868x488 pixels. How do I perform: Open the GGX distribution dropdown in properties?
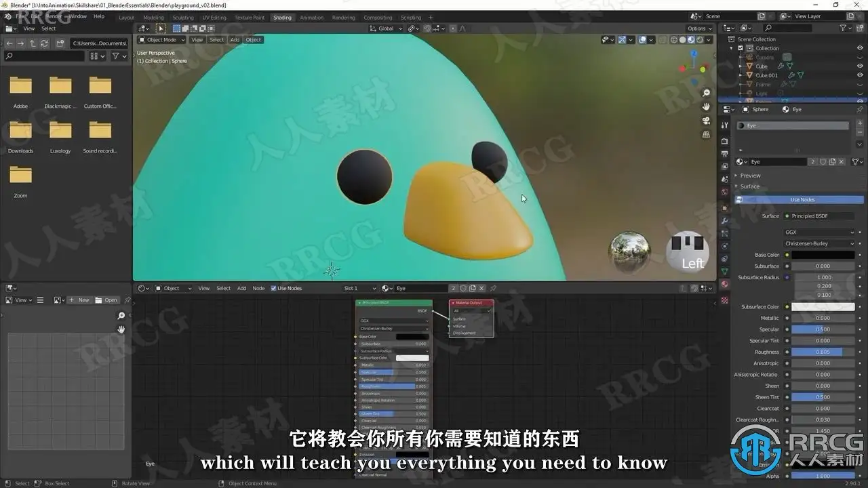(819, 232)
